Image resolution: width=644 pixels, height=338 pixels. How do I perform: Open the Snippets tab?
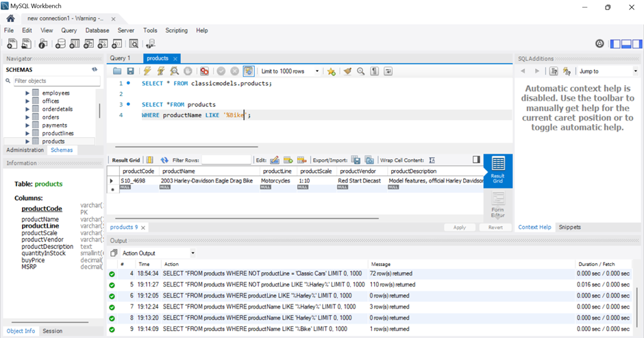coord(569,227)
